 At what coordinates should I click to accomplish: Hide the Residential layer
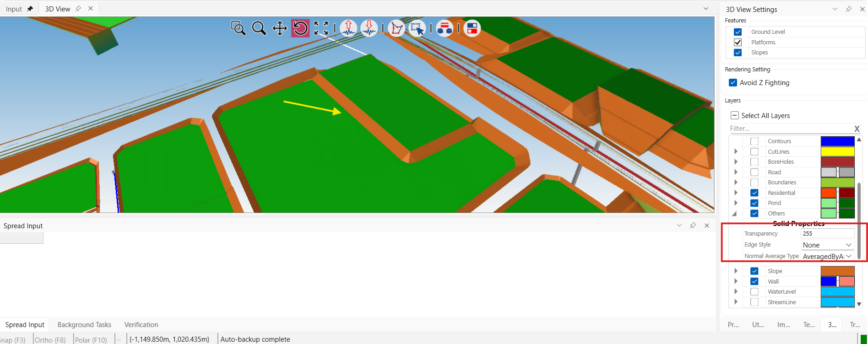[x=754, y=193]
